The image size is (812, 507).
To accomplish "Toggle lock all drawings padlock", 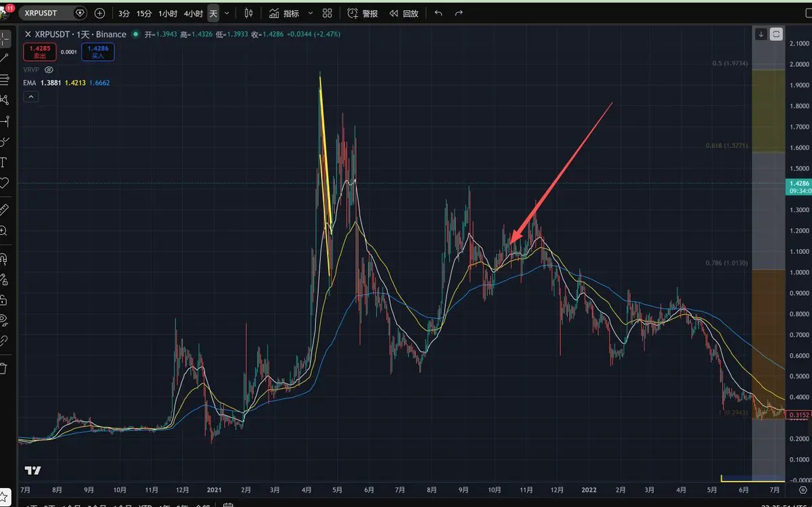I will click(x=3, y=299).
